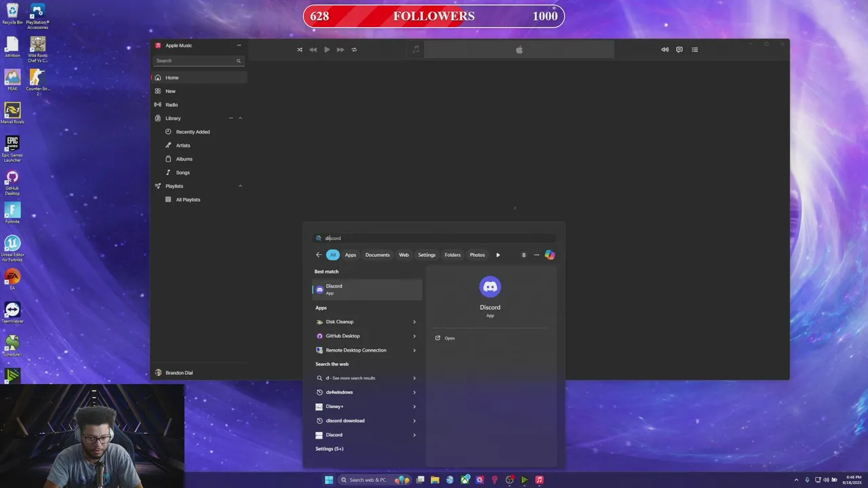The height and width of the screenshot is (488, 868).
Task: Select the Photos search filter
Action: tap(477, 255)
